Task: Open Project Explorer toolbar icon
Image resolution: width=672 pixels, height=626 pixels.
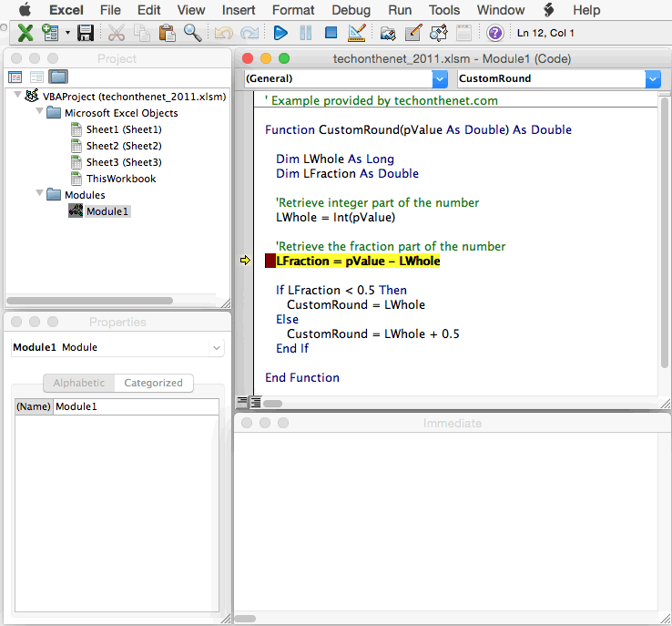Action: [x=387, y=33]
